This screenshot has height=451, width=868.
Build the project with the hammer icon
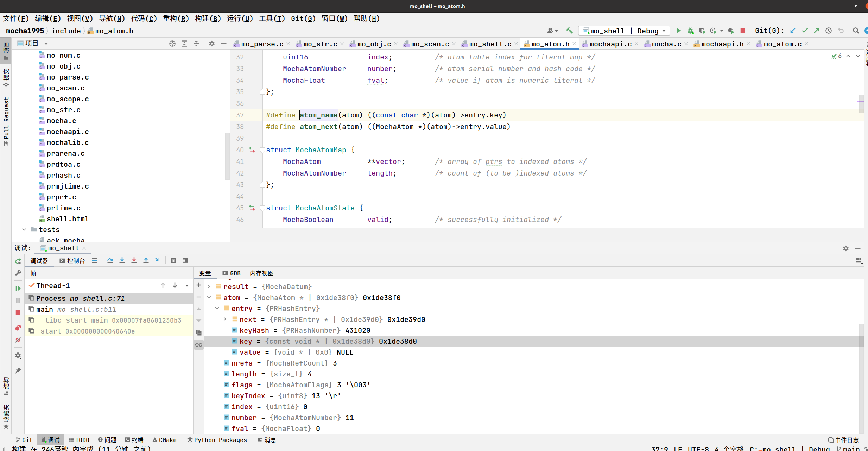tap(569, 31)
